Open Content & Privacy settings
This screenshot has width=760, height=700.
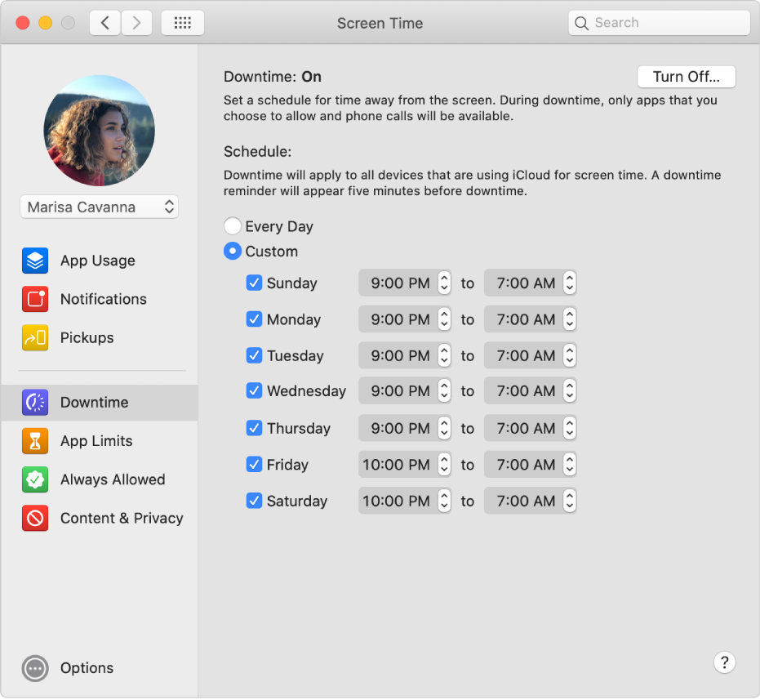pos(35,518)
